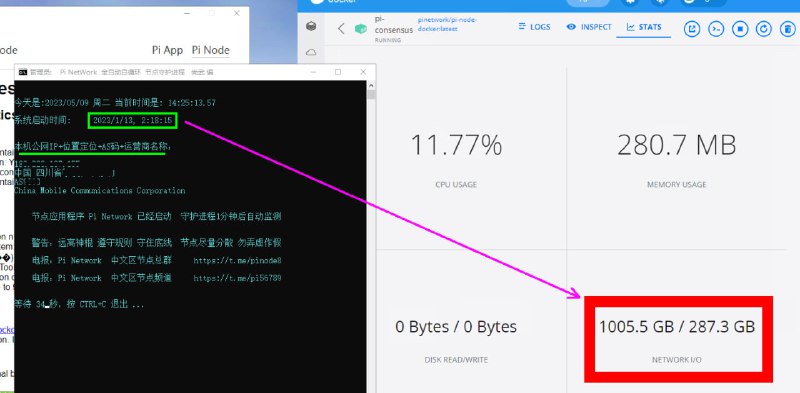Switch to the INSPECT tab

click(x=589, y=27)
